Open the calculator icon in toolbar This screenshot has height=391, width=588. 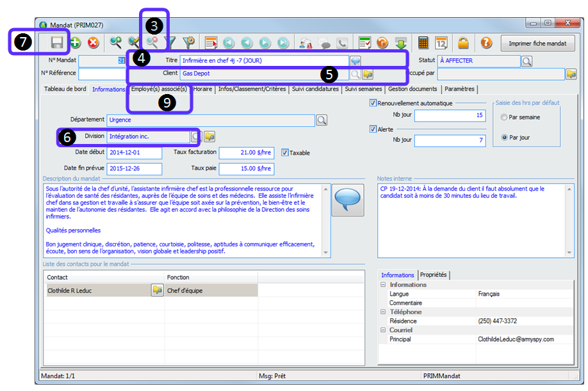tap(423, 43)
